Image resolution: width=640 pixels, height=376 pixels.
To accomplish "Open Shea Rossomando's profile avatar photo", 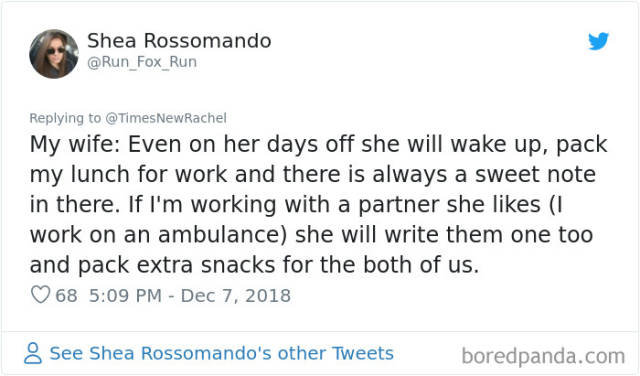I will click(54, 54).
